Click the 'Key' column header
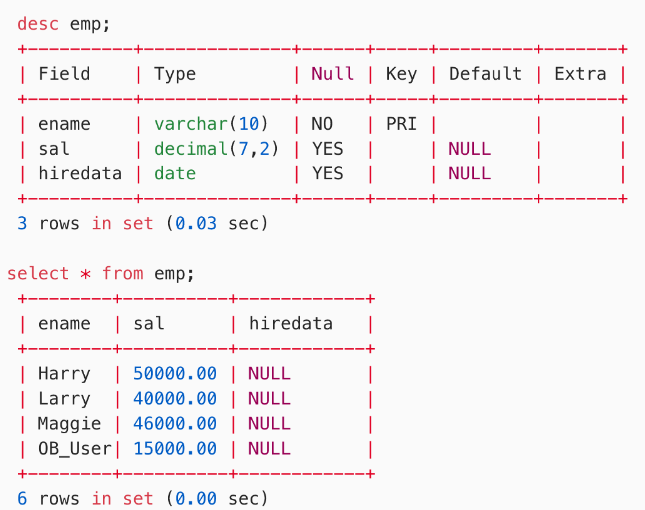 [x=401, y=75]
